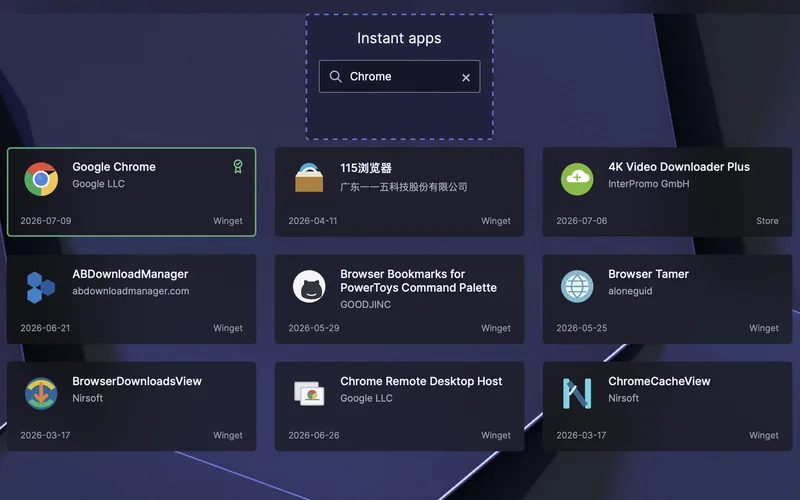Click the "Winget" label on the Google Chrome card
Image resolution: width=800 pixels, height=500 pixels.
point(228,221)
